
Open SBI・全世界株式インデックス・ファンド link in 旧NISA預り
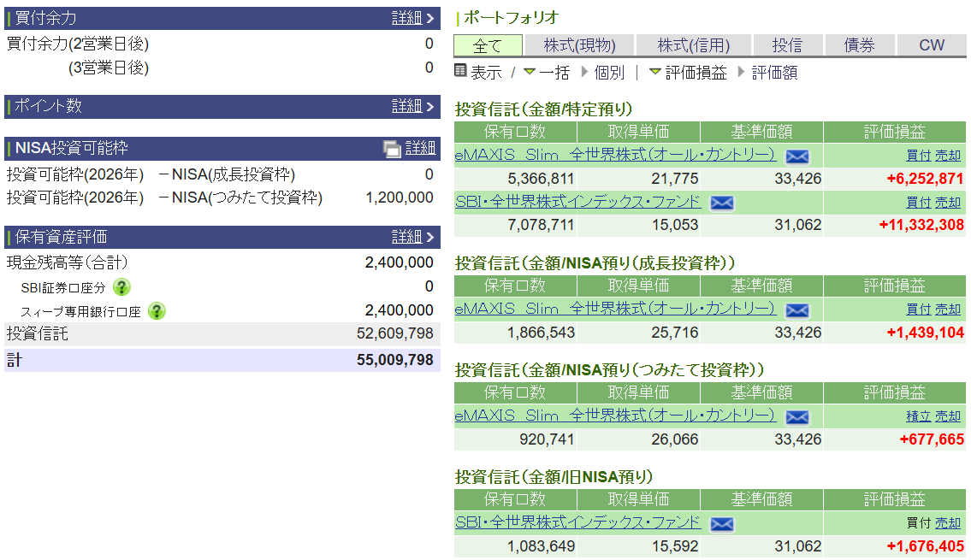coord(577,522)
